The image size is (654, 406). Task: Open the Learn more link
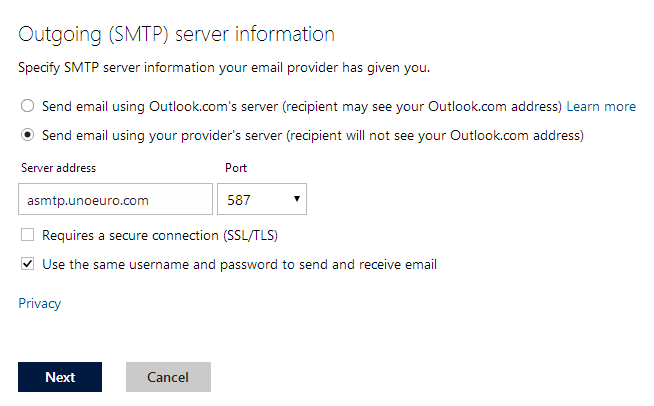(601, 106)
